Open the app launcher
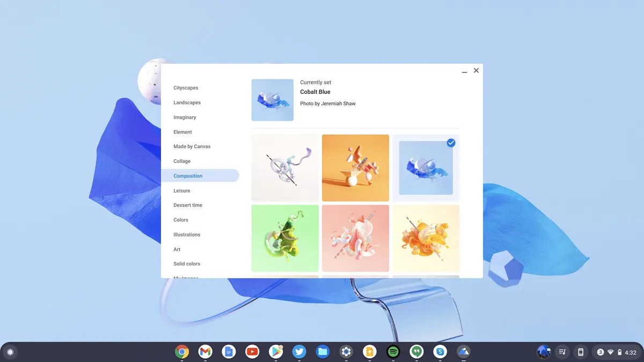644x362 pixels. click(10, 351)
